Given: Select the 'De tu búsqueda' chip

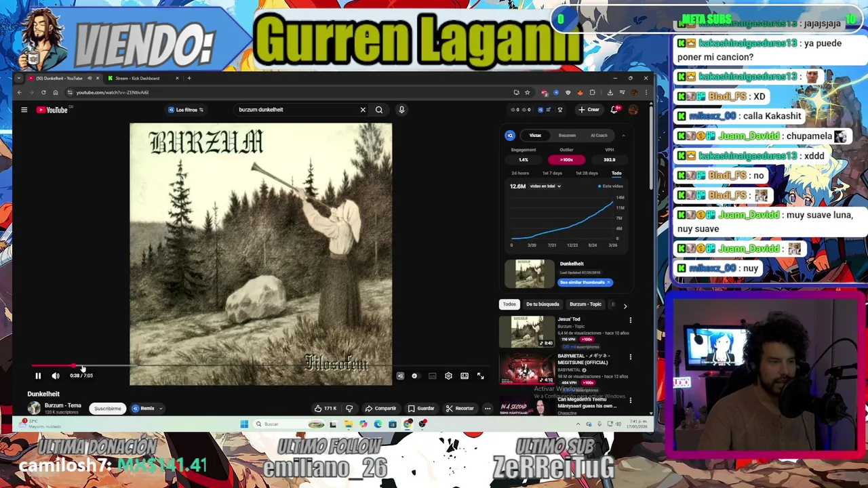Looking at the screenshot, I should (x=542, y=304).
